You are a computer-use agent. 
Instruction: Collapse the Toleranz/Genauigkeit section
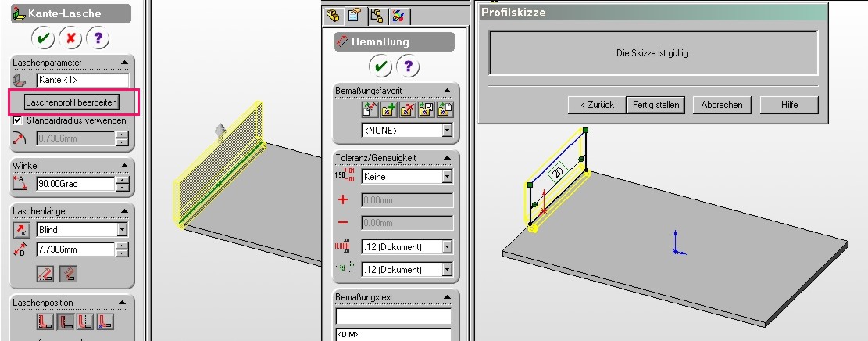[x=448, y=158]
